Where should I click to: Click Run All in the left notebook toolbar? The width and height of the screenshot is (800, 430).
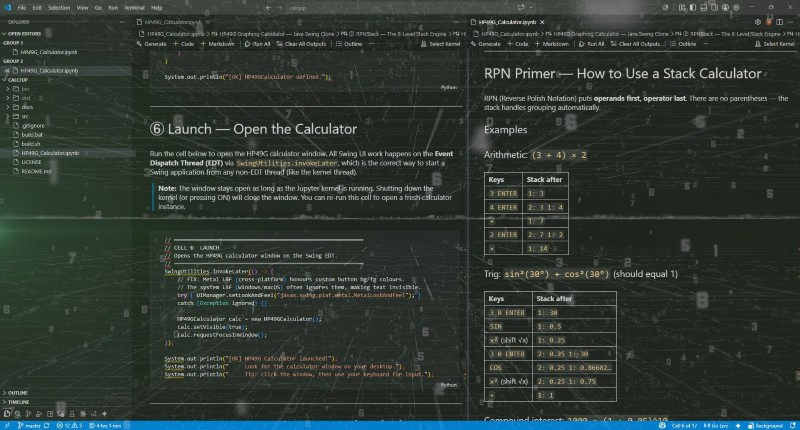coord(258,44)
